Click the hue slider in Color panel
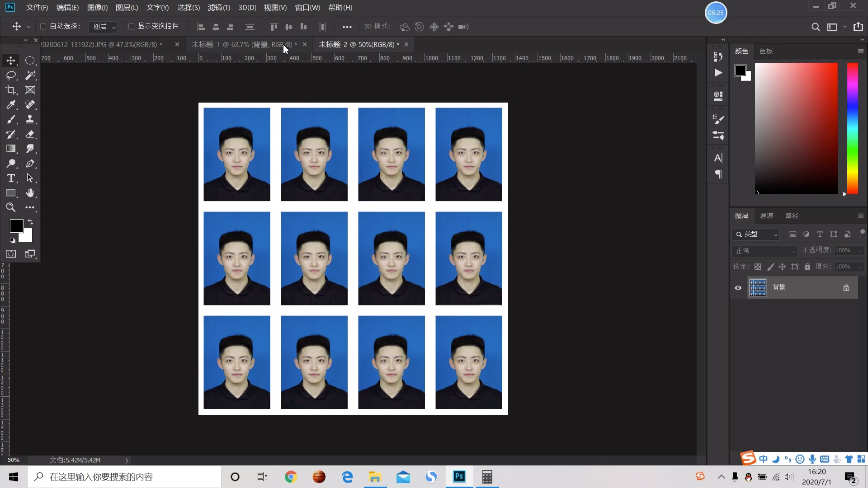The width and height of the screenshot is (868, 488). pos(853,128)
